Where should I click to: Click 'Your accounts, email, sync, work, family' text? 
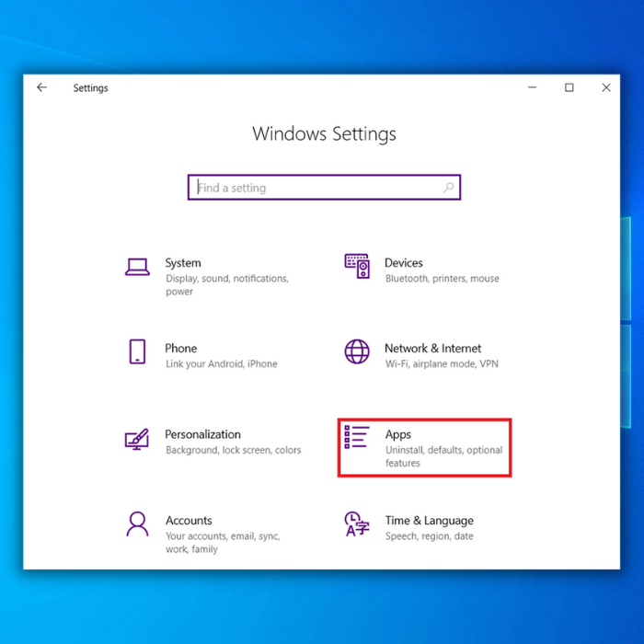[x=223, y=543]
